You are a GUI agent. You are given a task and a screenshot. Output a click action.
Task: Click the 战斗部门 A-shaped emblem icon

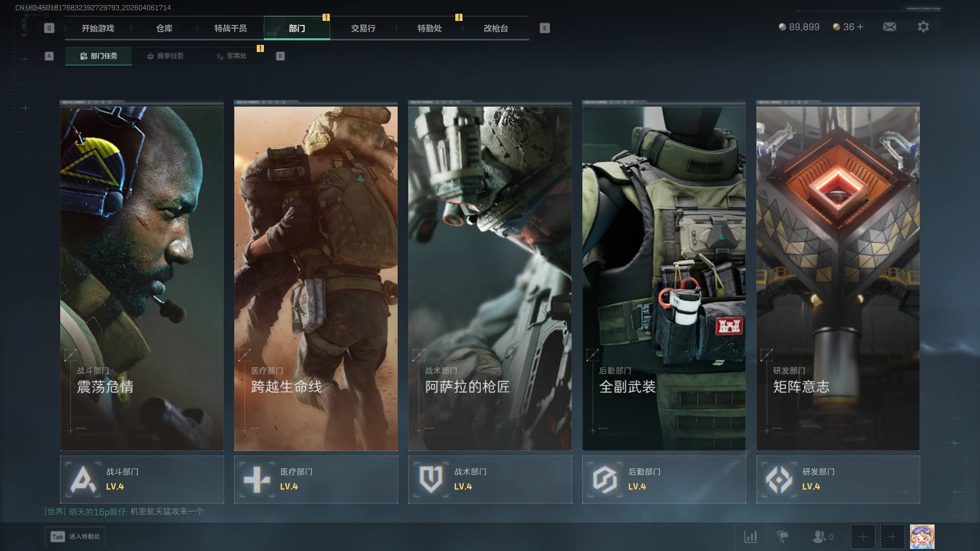[83, 480]
